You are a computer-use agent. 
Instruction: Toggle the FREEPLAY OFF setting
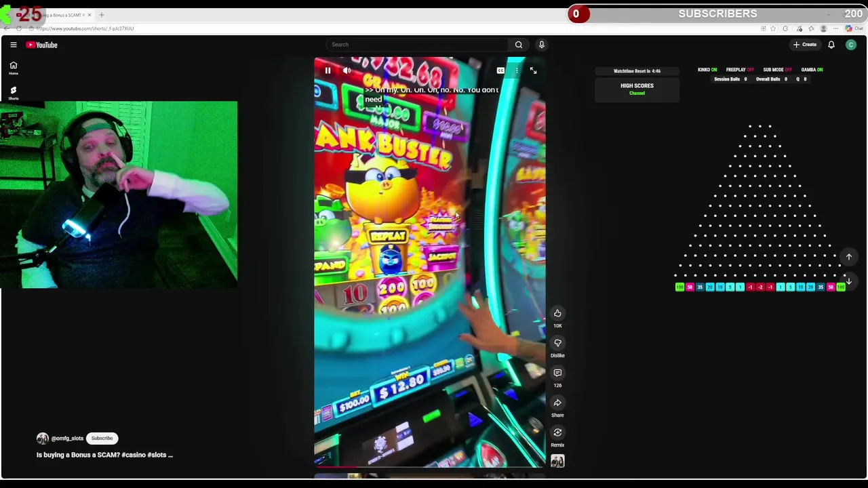(x=740, y=70)
